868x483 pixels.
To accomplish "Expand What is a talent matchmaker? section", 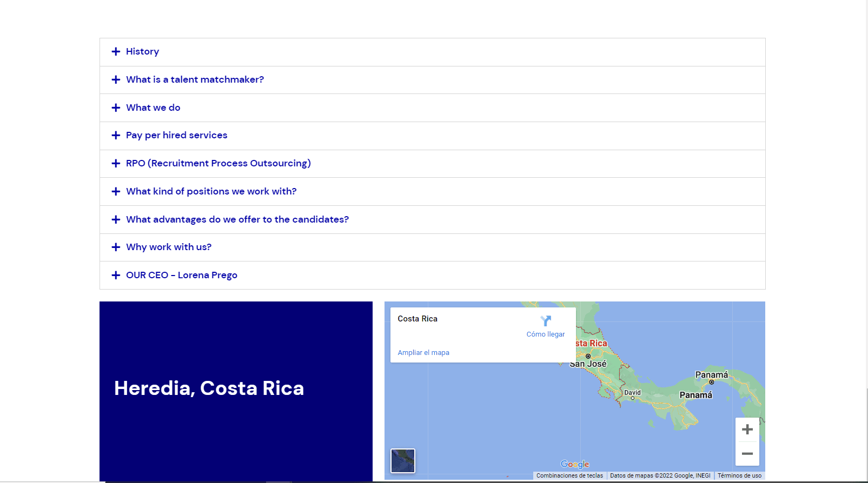I will pos(195,79).
